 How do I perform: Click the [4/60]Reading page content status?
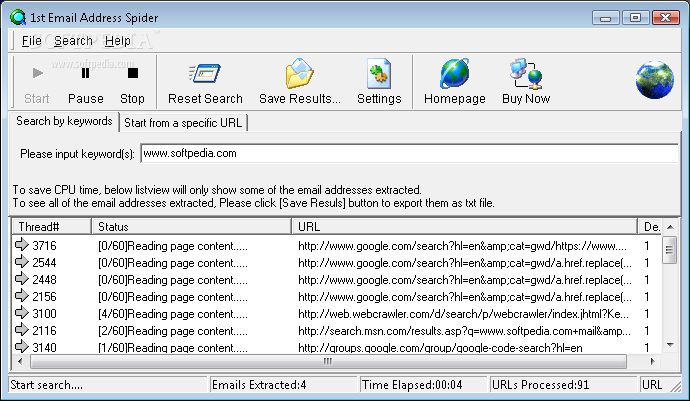[172, 314]
